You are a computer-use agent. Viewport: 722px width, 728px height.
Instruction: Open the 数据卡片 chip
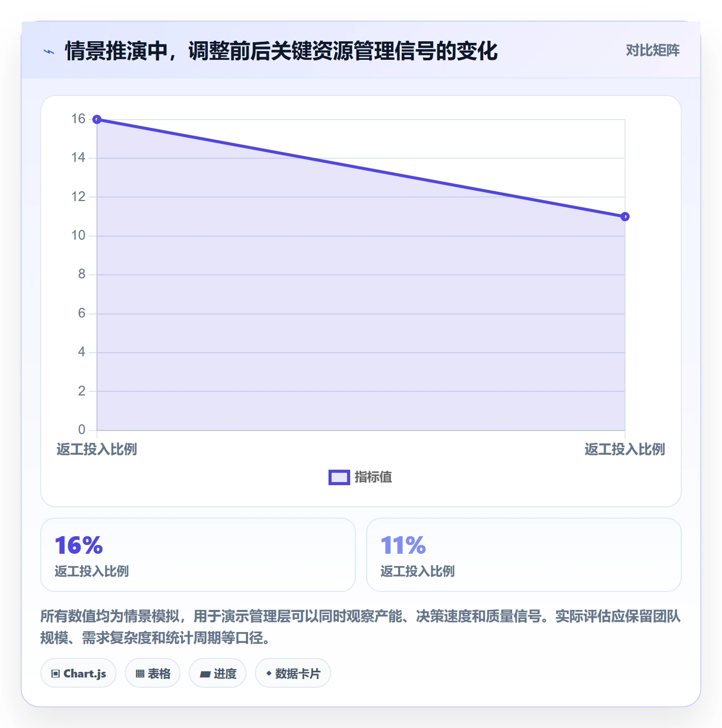tap(293, 673)
